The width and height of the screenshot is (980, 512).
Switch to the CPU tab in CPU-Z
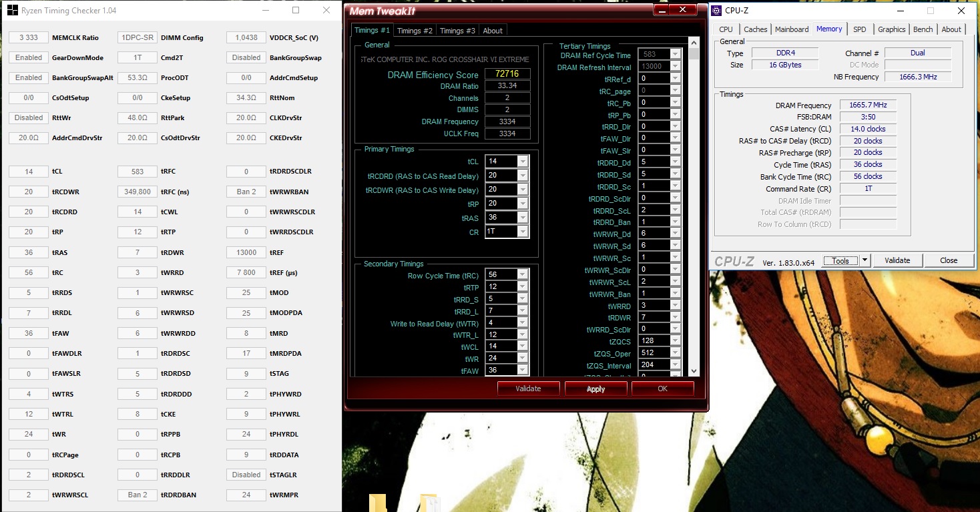coord(726,29)
